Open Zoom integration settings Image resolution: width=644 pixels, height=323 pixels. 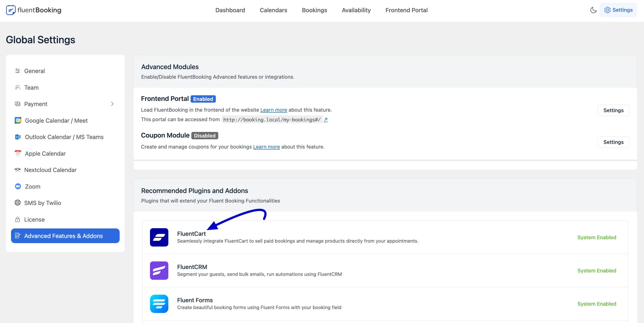pyautogui.click(x=65, y=186)
